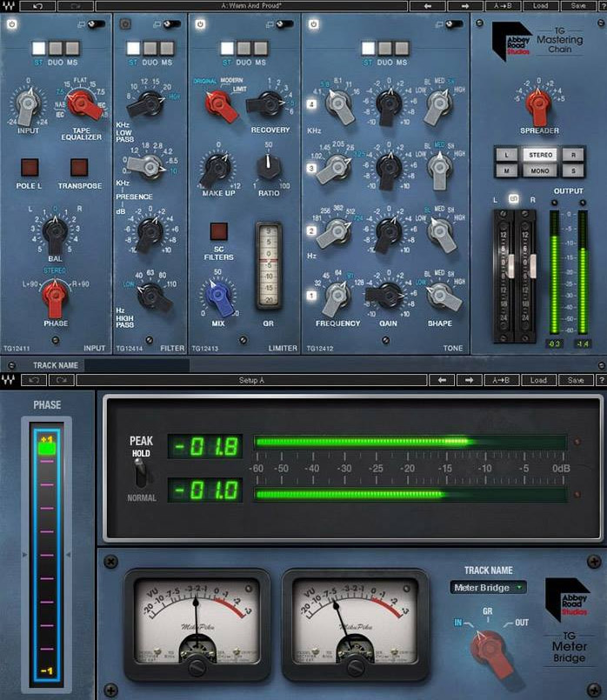Click Load in the Meter Bridge toolbar

[x=538, y=380]
